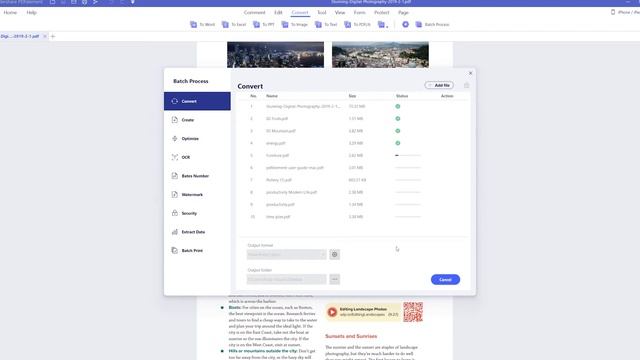Image resolution: width=640 pixels, height=360 pixels.
Task: Click the right city photo in document
Action: [x=380, y=55]
